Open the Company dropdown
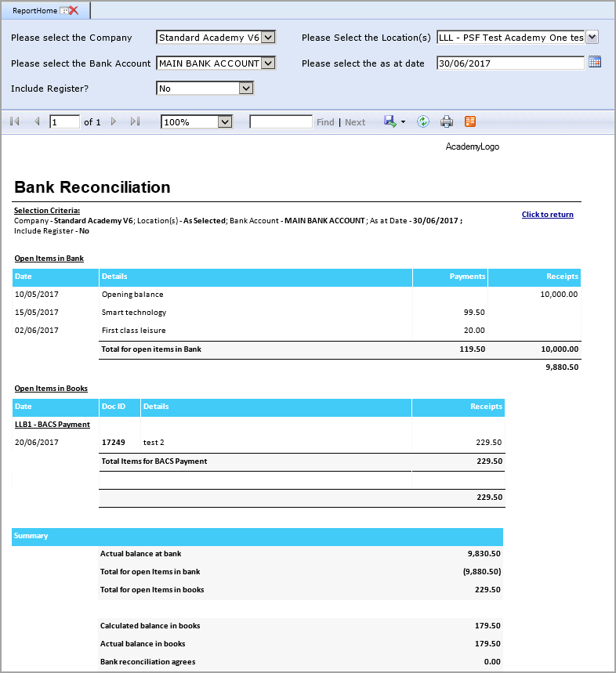Image resolution: width=616 pixels, height=673 pixels. coord(267,38)
